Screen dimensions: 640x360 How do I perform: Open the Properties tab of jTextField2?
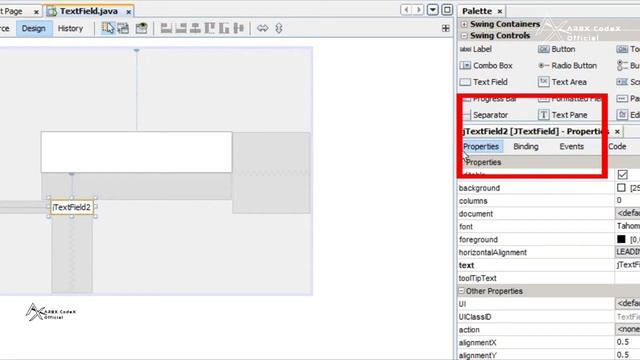coord(481,147)
